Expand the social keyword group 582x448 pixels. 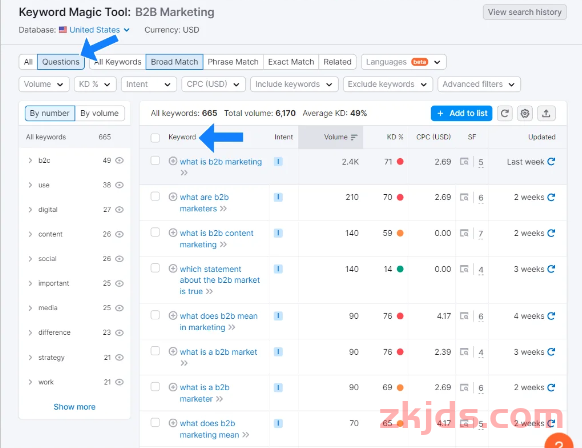click(30, 259)
